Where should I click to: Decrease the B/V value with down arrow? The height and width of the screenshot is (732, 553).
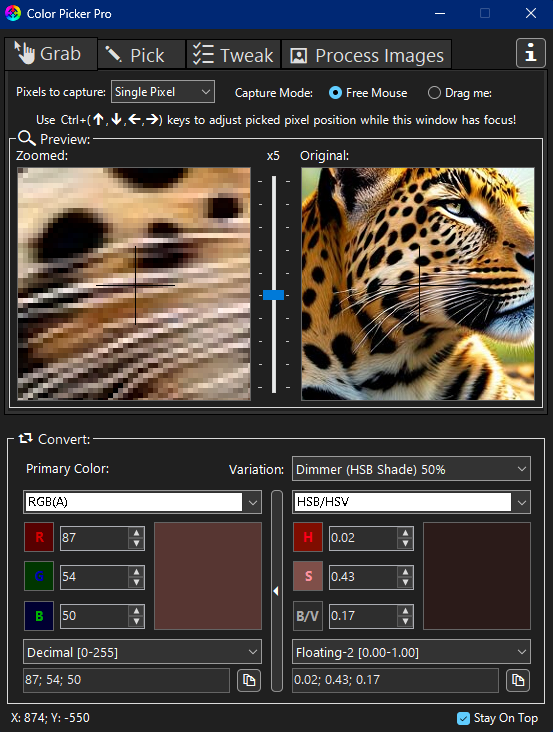(405, 621)
